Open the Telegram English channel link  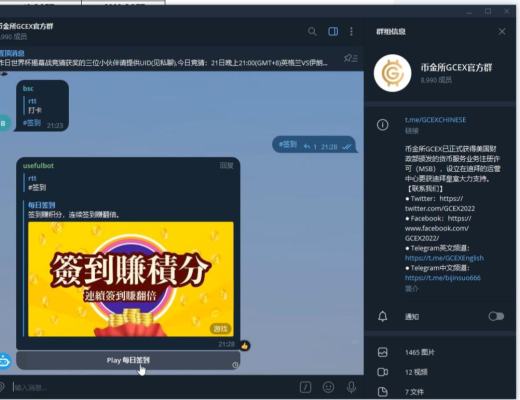pos(444,258)
